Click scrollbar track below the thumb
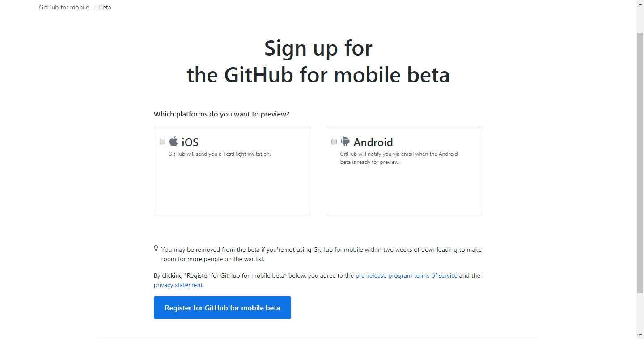Viewport: 644px width, 339px height. [x=640, y=313]
